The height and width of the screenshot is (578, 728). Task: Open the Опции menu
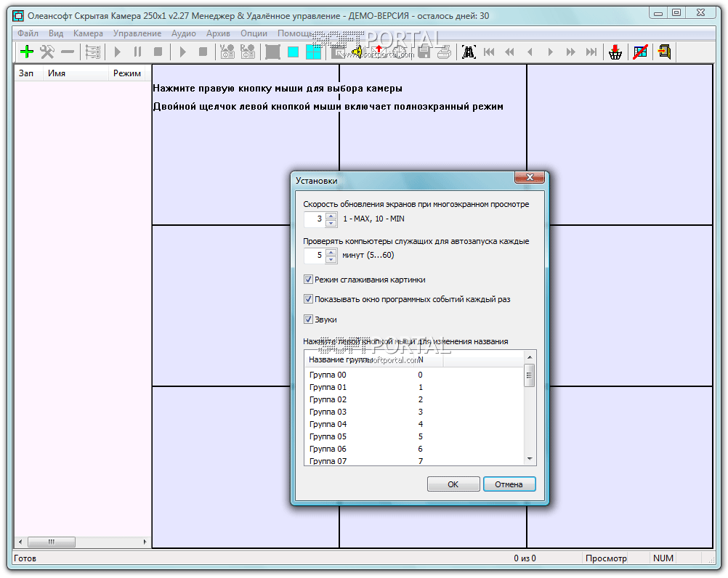[254, 33]
